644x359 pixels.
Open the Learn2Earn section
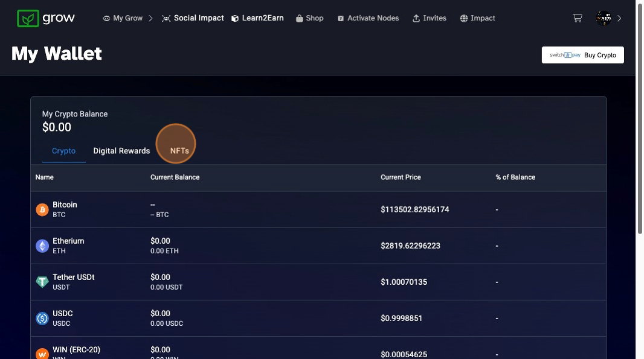(257, 18)
